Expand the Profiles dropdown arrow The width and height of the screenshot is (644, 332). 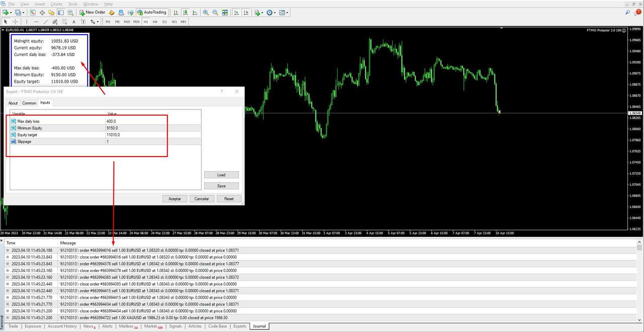coord(24,12)
